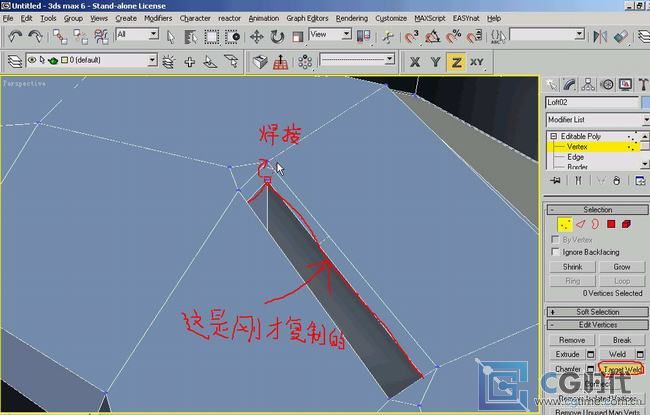Collapse the Selection rollout header

coord(597,209)
